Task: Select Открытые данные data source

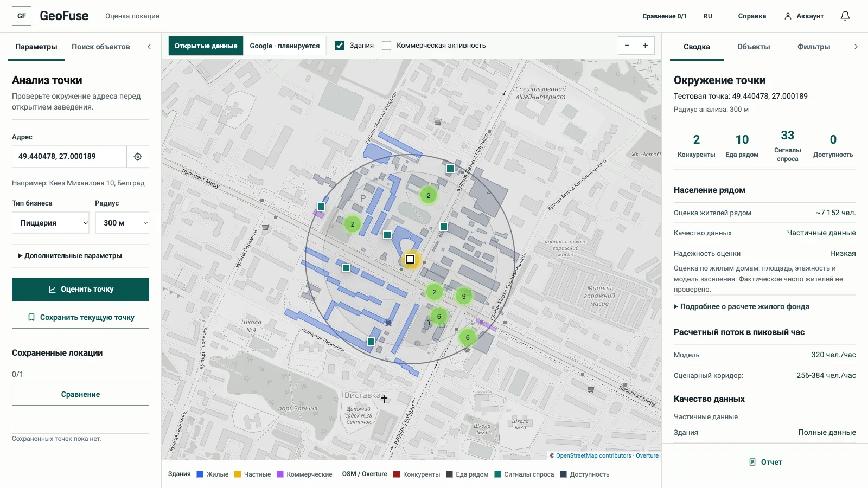Action: point(206,46)
